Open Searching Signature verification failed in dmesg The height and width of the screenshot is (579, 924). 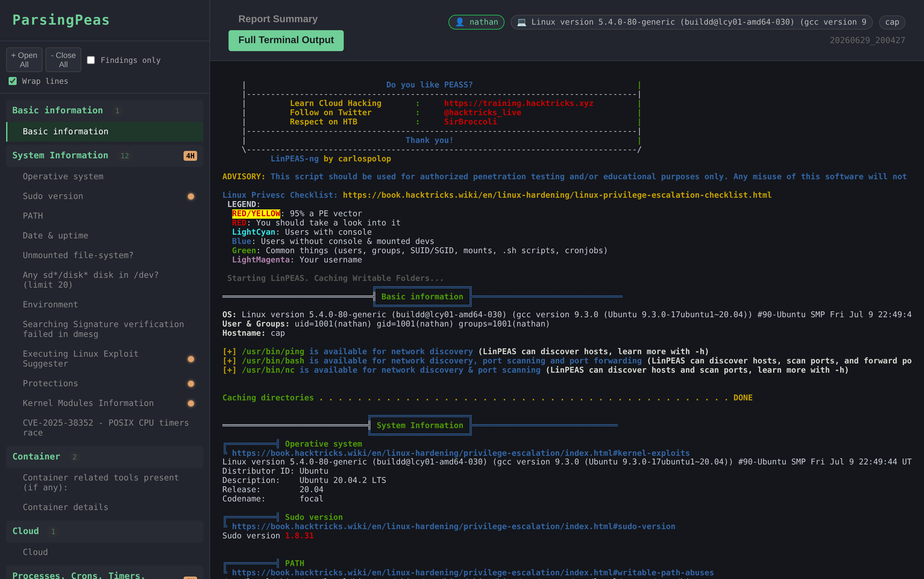coord(104,329)
